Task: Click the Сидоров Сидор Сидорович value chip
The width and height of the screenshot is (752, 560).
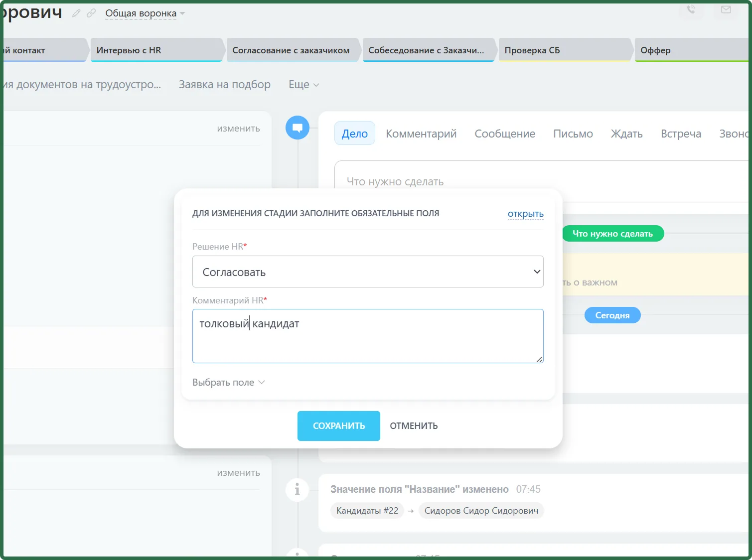Action: 481,511
